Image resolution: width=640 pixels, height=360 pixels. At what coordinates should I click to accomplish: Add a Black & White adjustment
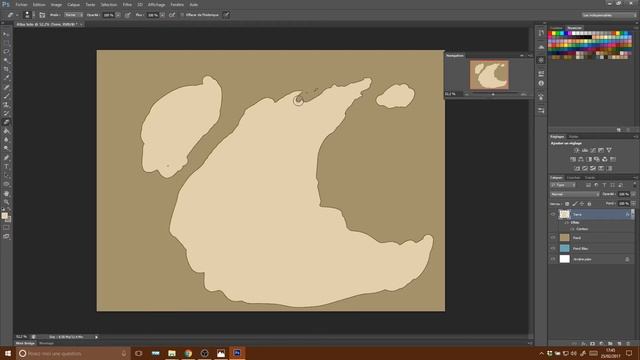coord(589,159)
